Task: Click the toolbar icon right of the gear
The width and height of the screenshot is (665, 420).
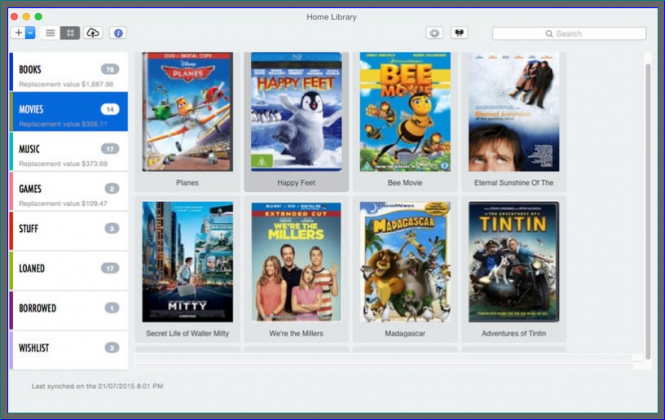Action: [x=460, y=33]
